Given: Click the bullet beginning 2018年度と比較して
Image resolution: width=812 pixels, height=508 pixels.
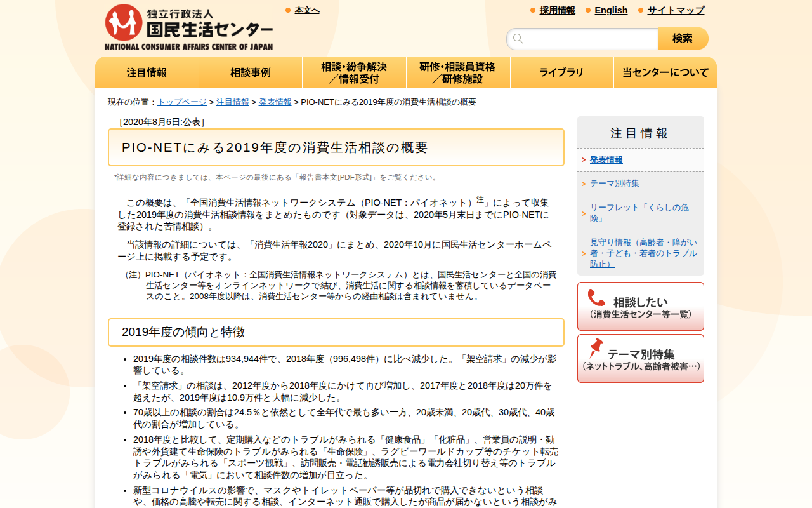Looking at the screenshot, I should click(346, 457).
